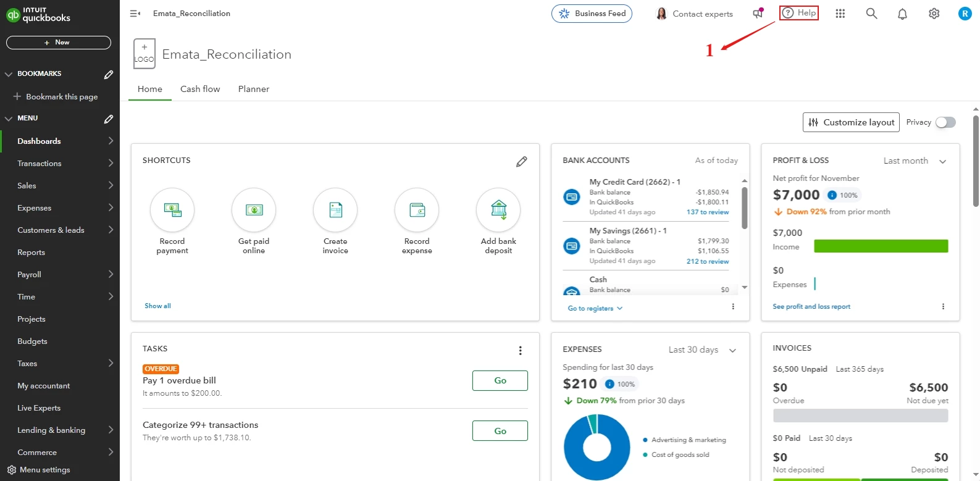Click the megaphone announcements icon
This screenshot has height=481, width=980.
[x=758, y=14]
